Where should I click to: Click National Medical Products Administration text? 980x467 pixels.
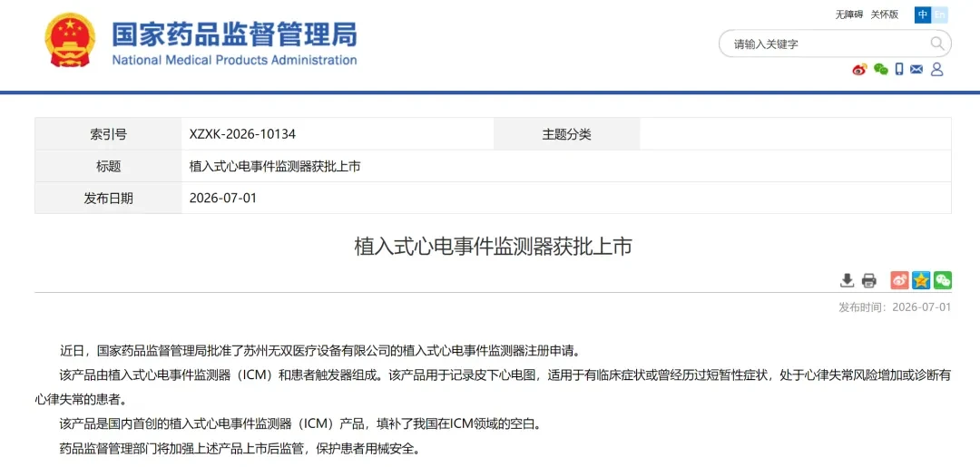(234, 61)
